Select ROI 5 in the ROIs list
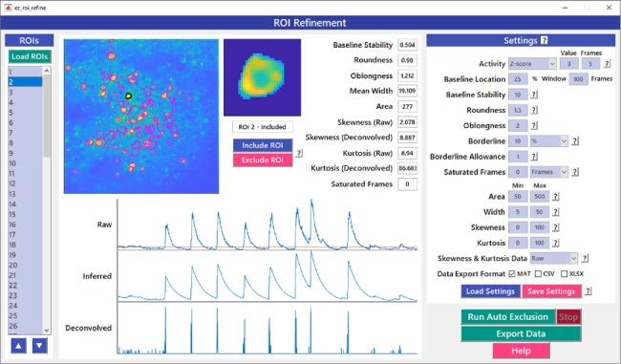This screenshot has height=364, width=621. [x=26, y=113]
